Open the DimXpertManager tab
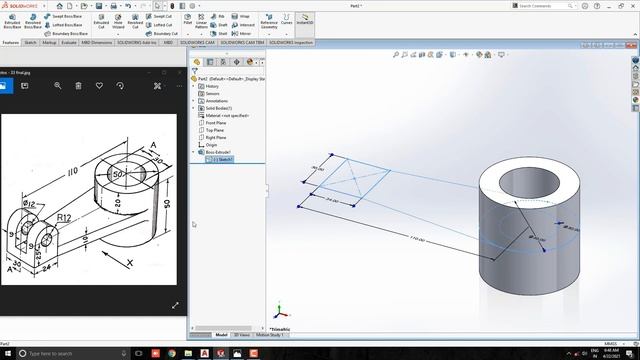The image size is (640, 360). [236, 62]
